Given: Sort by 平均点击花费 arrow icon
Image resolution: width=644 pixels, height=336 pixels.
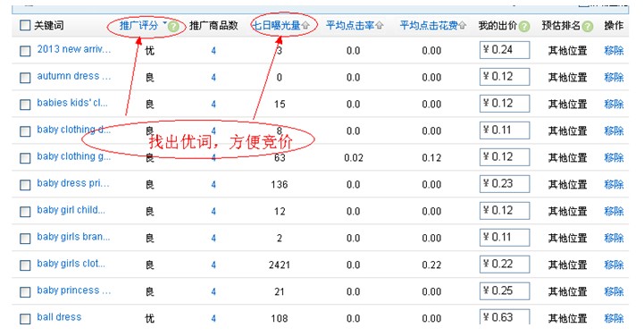Looking at the screenshot, I should (462, 25).
